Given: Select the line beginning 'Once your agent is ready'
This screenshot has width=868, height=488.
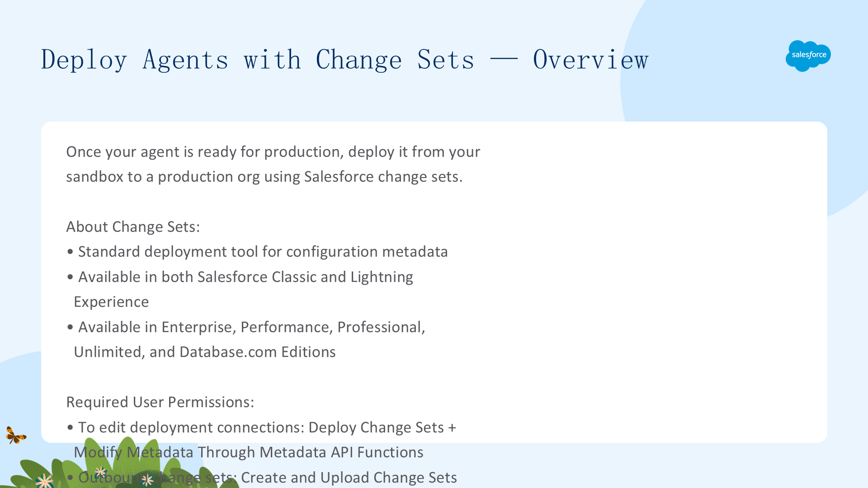Looking at the screenshot, I should pyautogui.click(x=273, y=152).
